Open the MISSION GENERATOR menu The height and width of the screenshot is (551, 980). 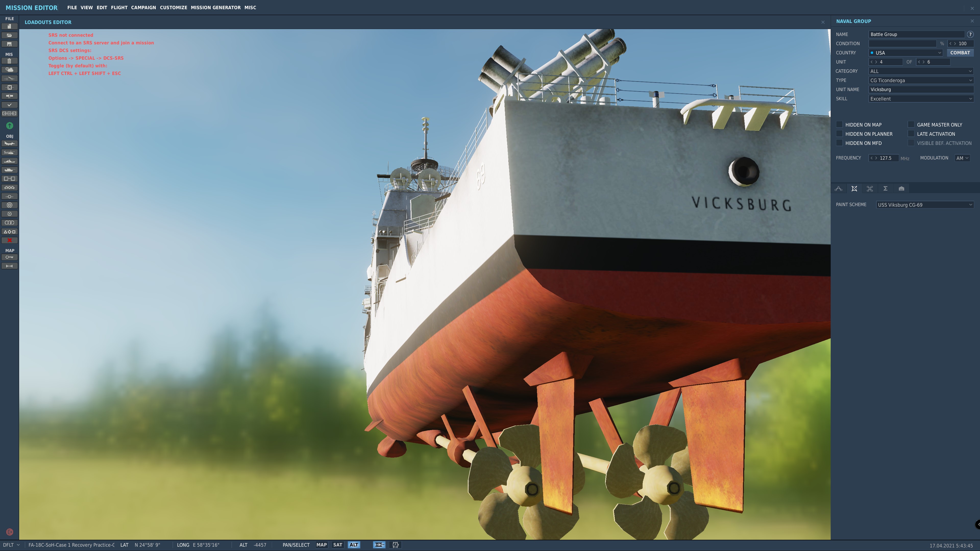click(216, 8)
